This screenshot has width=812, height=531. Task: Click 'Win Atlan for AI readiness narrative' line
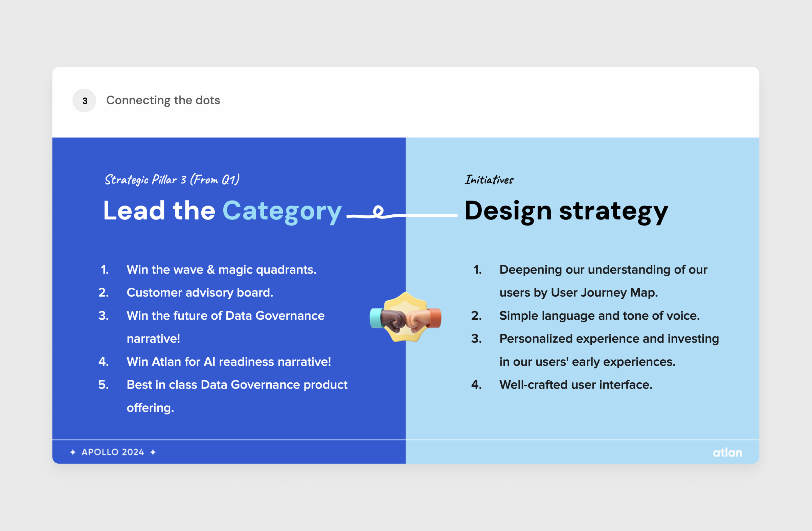click(x=229, y=362)
